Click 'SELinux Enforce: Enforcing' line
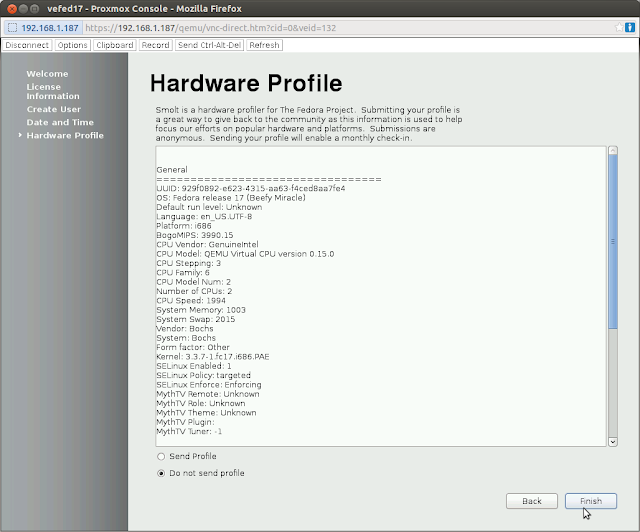This screenshot has width=640, height=532. pyautogui.click(x=209, y=385)
